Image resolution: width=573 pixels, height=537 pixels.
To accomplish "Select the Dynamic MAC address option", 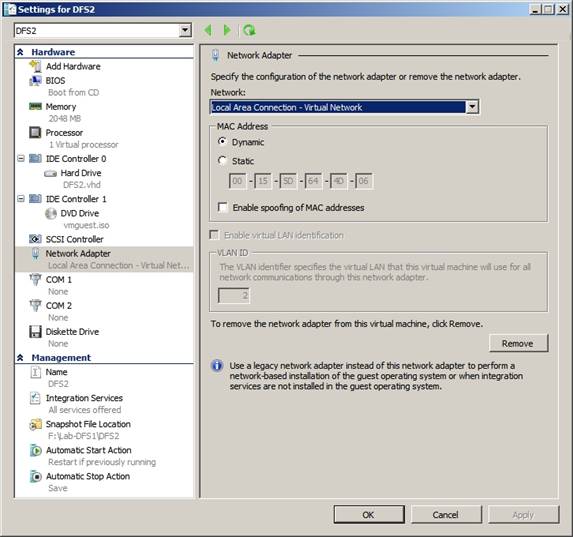I will click(222, 141).
